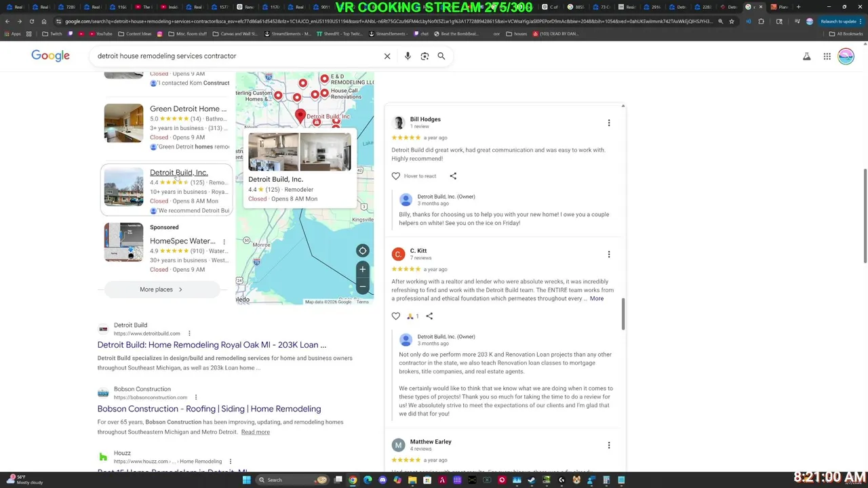Open Bobson Construction Roofing Siding result
868x488 pixels.
pyautogui.click(x=209, y=409)
